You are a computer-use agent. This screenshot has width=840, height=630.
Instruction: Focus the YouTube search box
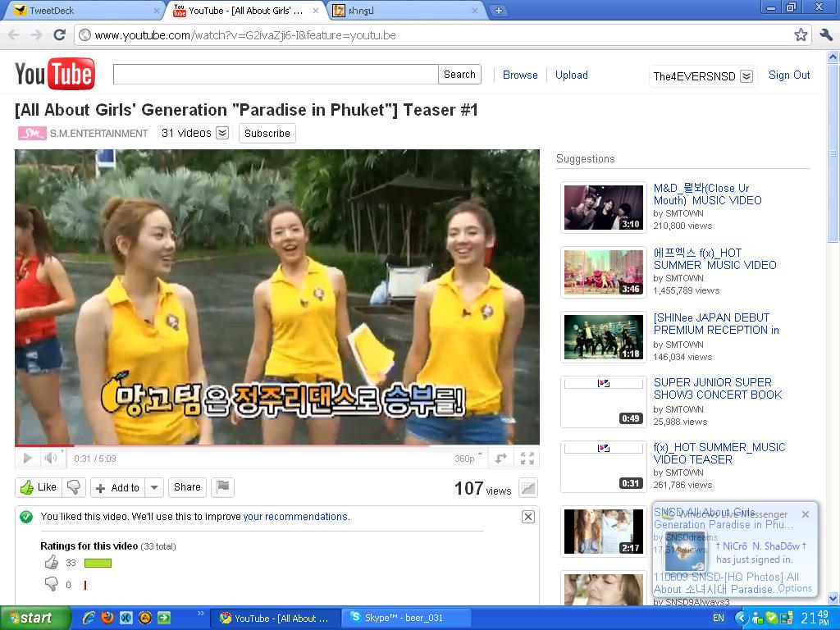point(276,75)
